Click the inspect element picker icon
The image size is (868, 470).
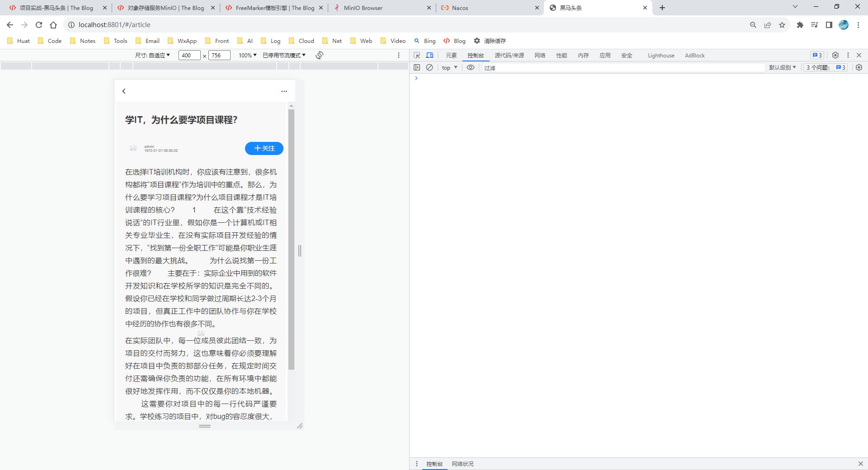coord(417,55)
